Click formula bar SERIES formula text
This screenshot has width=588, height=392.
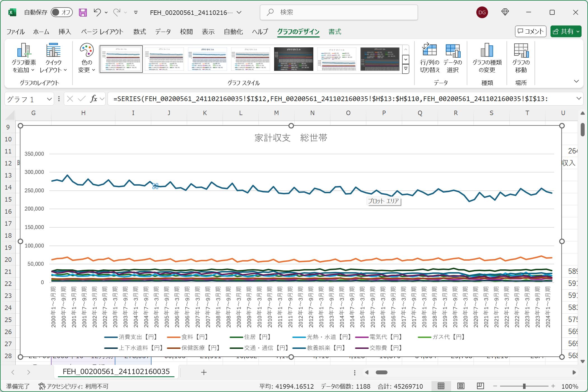330,99
